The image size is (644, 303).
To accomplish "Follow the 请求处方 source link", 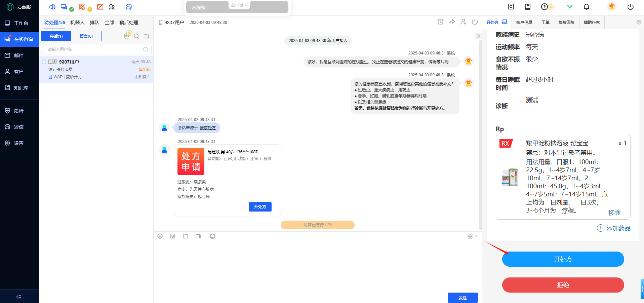I will coord(208,128).
